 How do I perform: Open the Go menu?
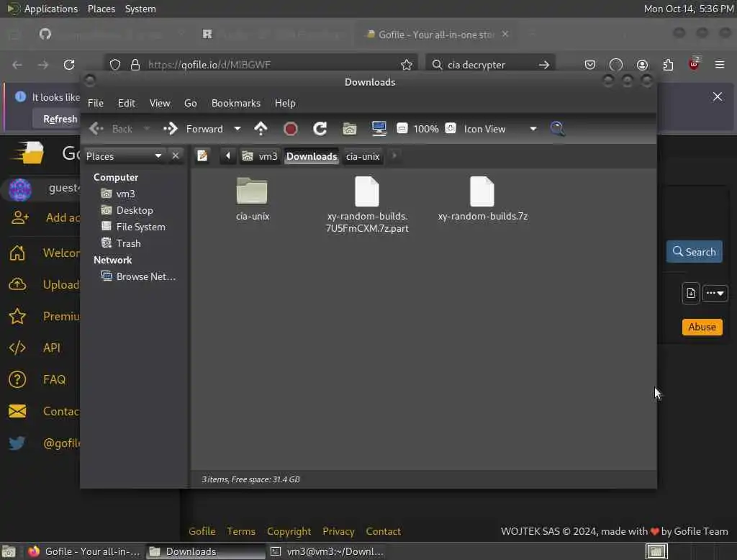click(x=190, y=103)
